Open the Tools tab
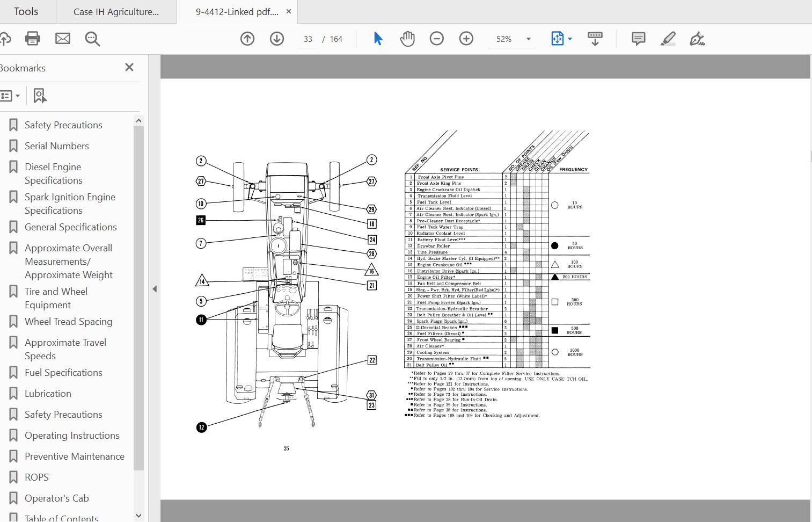This screenshot has width=812, height=522. coord(26,12)
